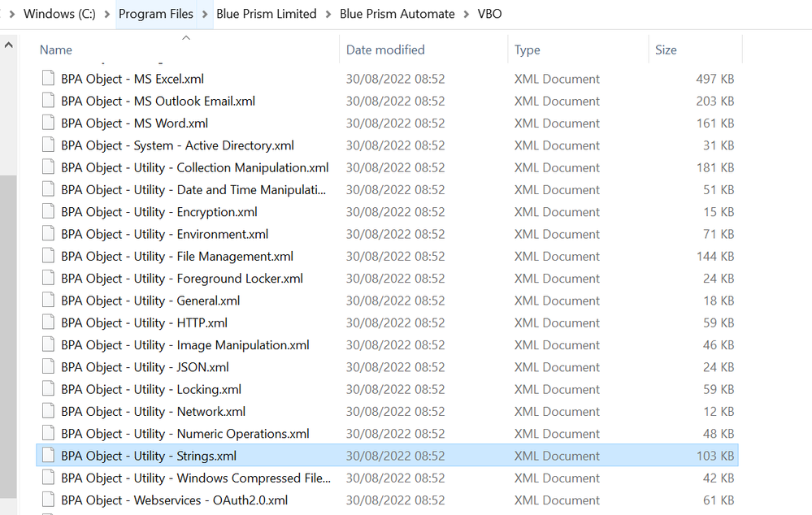Select BPA Object - MS Word.xml

click(x=134, y=123)
